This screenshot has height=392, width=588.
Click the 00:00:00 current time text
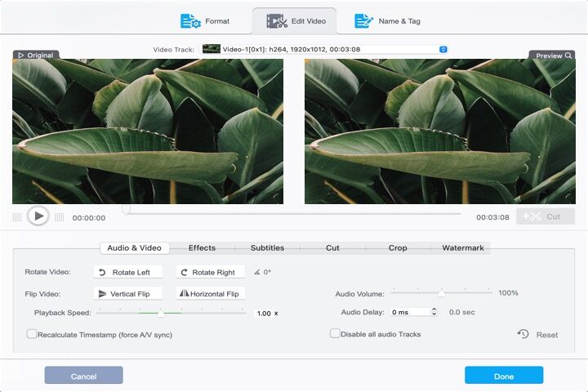click(89, 218)
